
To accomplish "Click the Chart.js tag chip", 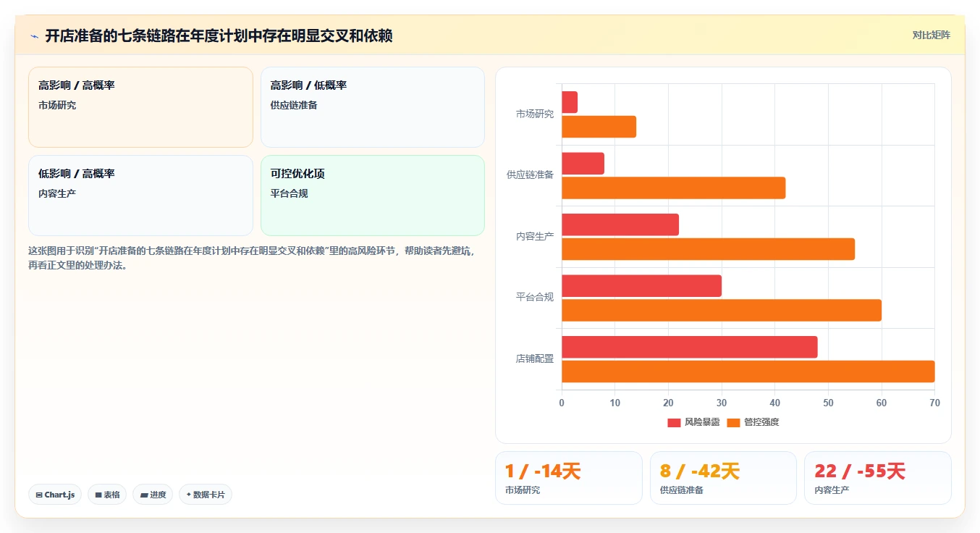I will pos(55,495).
